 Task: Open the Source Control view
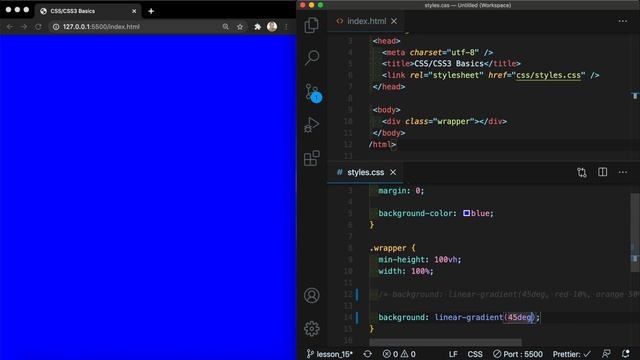pyautogui.click(x=313, y=93)
